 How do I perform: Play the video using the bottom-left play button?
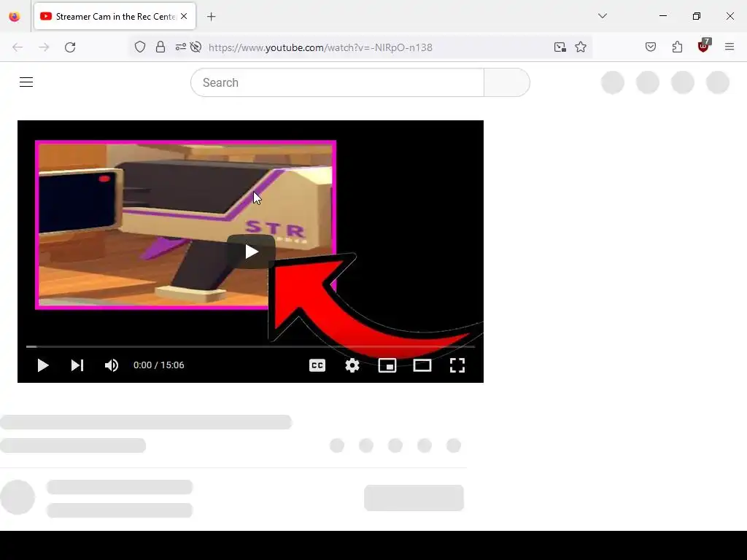(43, 365)
